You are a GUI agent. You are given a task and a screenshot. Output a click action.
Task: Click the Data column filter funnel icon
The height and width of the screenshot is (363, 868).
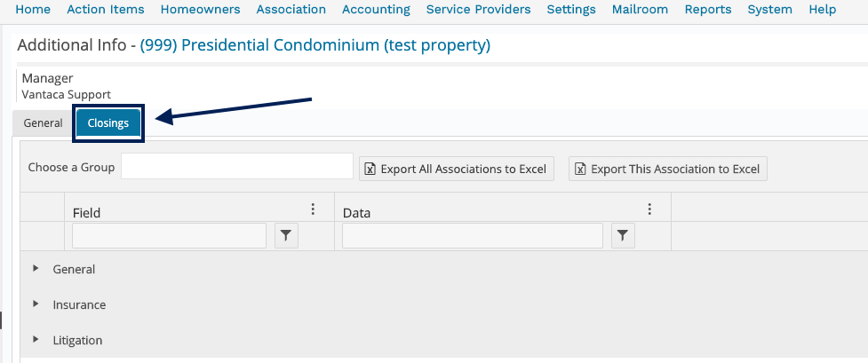624,235
